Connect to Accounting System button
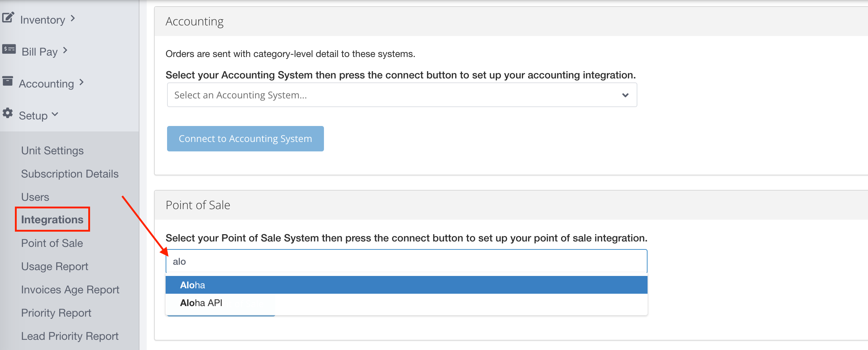 (245, 139)
